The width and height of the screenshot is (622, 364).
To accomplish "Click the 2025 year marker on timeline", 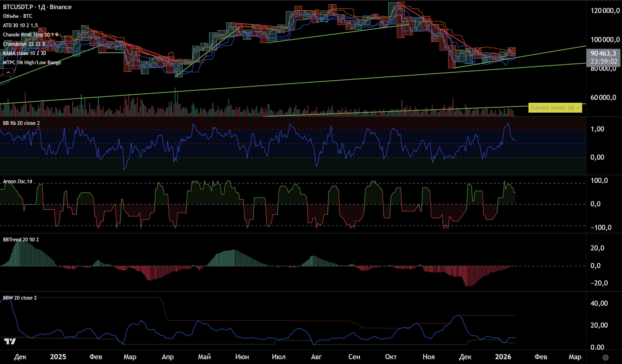I will [58, 357].
